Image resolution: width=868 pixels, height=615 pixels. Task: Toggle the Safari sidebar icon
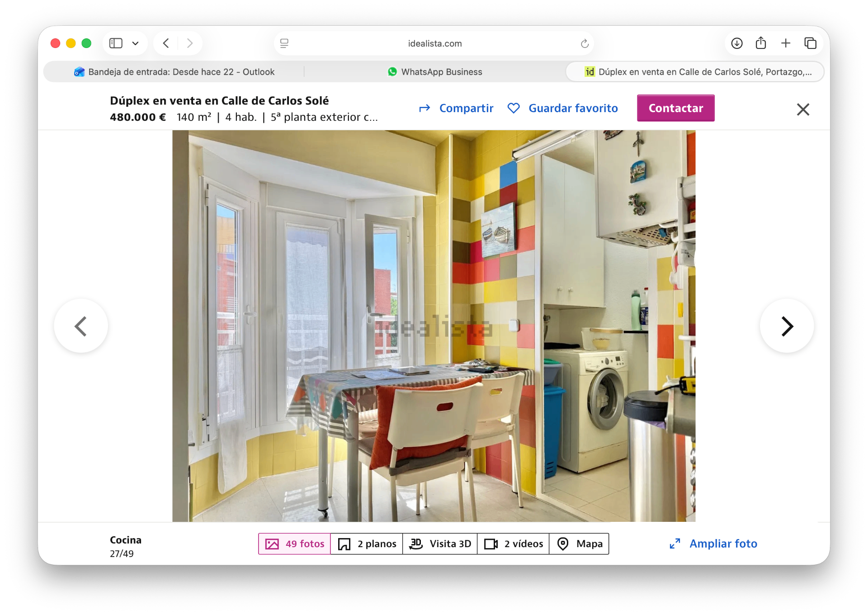[116, 43]
